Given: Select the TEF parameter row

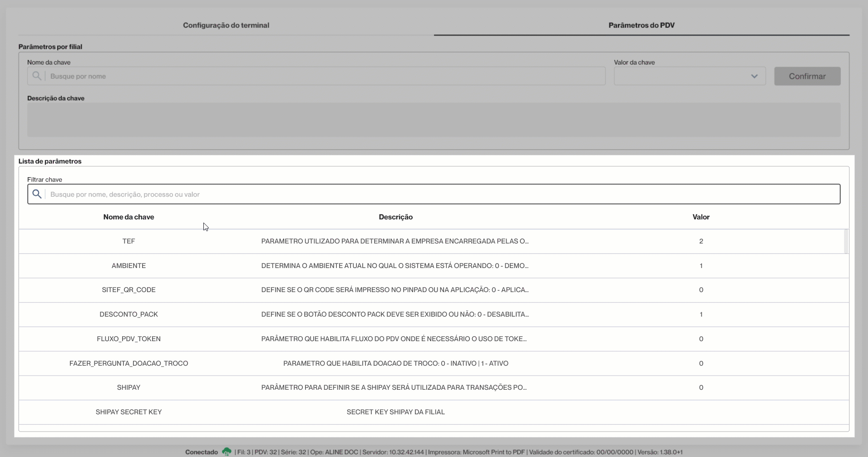Looking at the screenshot, I should click(431, 241).
